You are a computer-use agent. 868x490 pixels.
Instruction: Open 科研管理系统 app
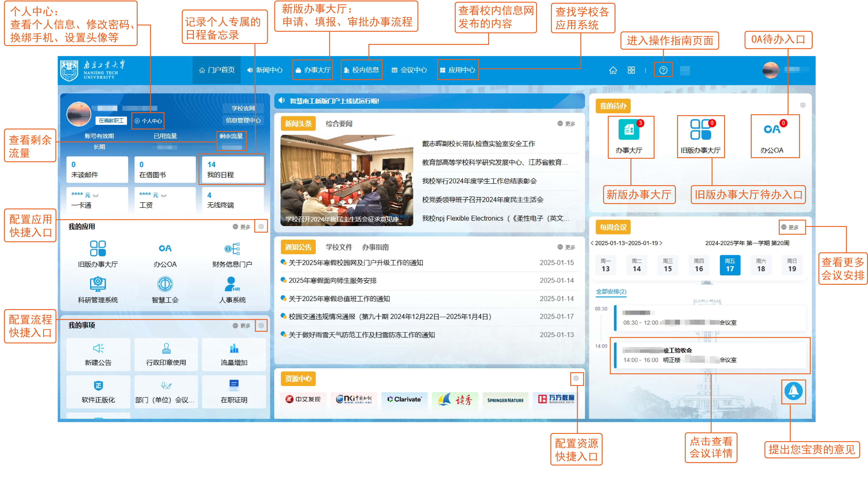98,290
